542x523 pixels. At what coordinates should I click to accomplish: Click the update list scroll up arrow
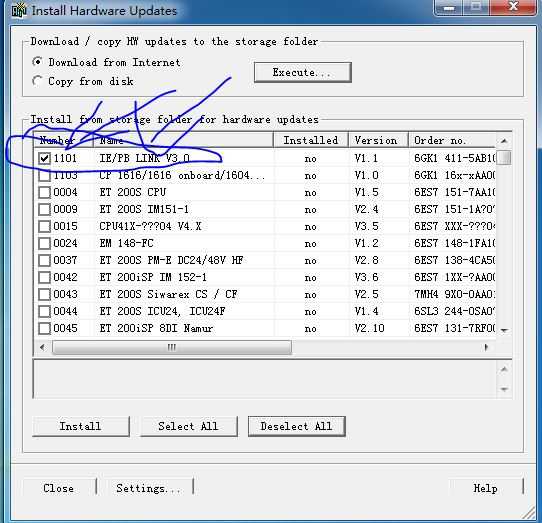pyautogui.click(x=504, y=141)
